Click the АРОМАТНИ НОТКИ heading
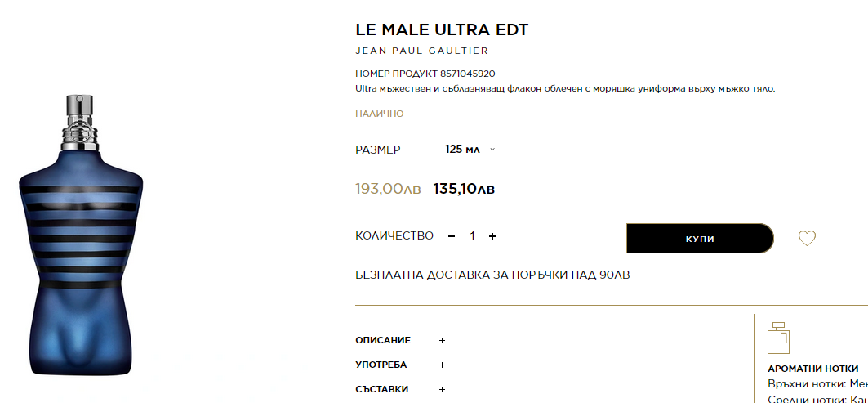The height and width of the screenshot is (403, 868). pyautogui.click(x=812, y=369)
